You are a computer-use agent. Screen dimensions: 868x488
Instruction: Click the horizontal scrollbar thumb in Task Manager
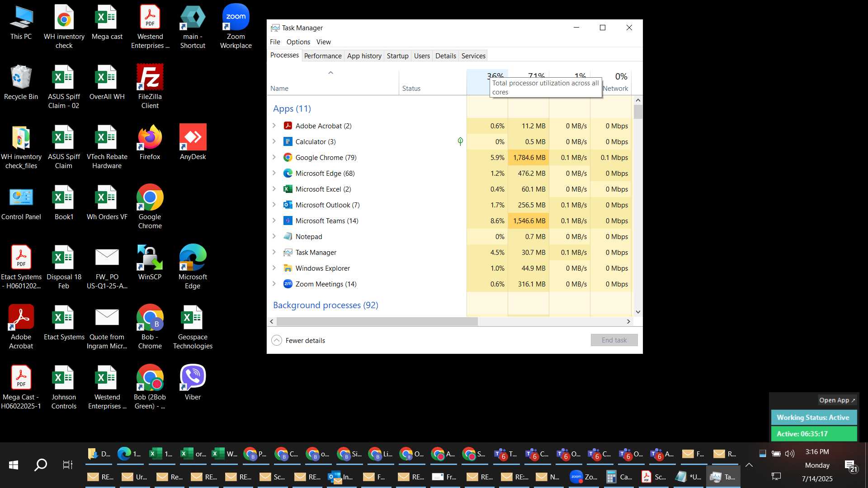tap(377, 321)
